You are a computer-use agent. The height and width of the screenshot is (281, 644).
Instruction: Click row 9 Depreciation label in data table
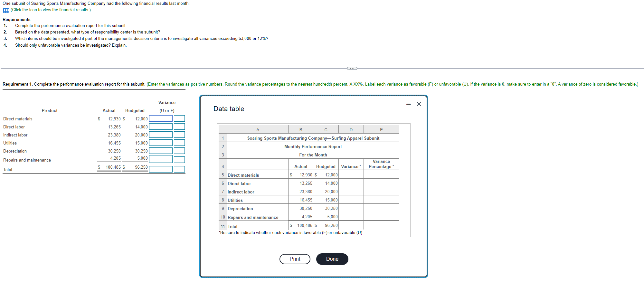pos(240,209)
